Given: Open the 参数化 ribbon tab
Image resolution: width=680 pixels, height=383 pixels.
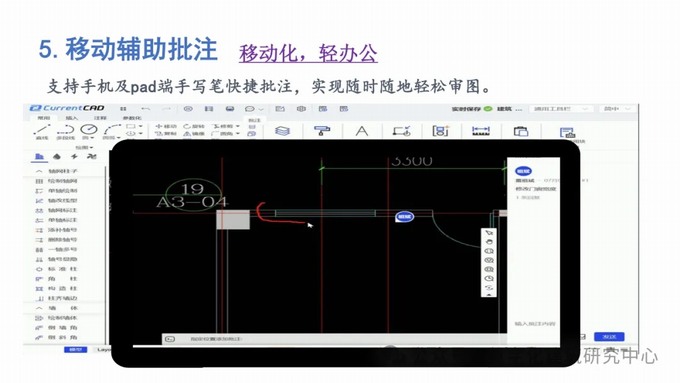Looking at the screenshot, I should point(132,118).
